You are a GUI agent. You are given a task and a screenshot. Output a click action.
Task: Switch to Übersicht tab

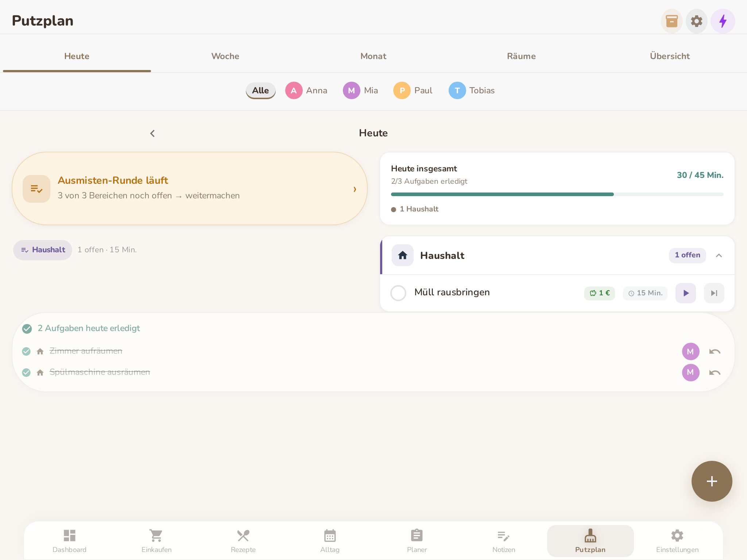pos(670,56)
